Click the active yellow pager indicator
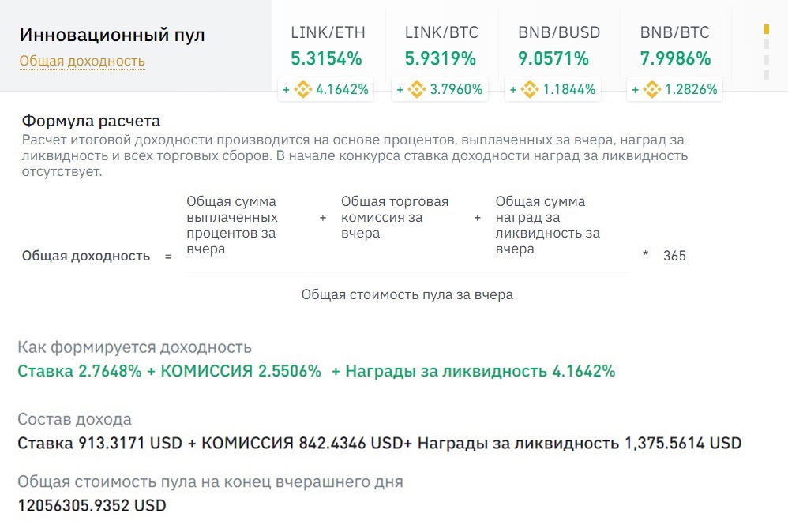The height and width of the screenshot is (532, 788). click(766, 29)
